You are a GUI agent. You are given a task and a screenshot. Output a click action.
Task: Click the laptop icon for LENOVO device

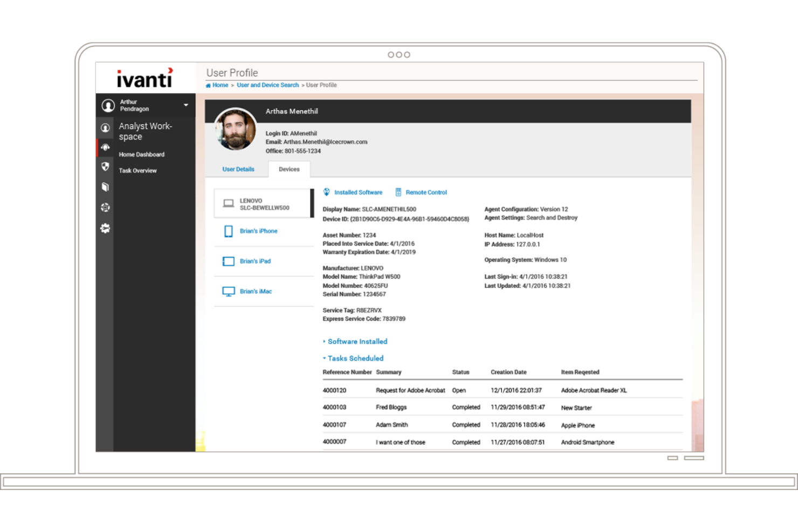point(229,204)
